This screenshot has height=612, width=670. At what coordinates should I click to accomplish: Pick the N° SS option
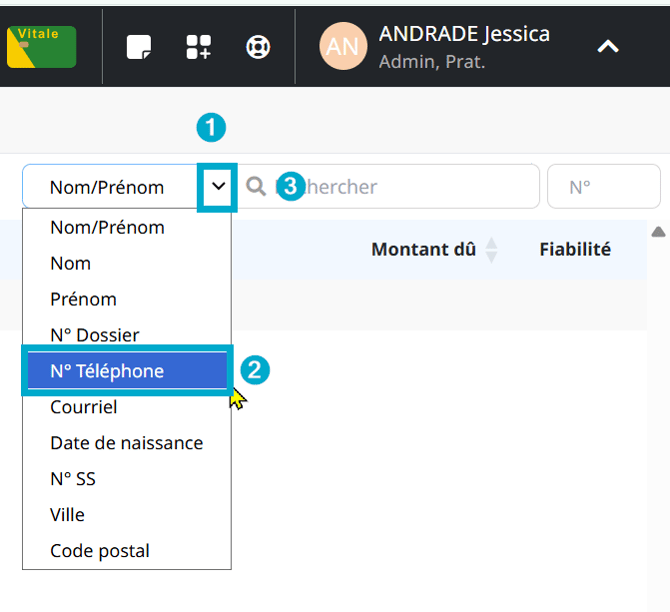pyautogui.click(x=73, y=479)
